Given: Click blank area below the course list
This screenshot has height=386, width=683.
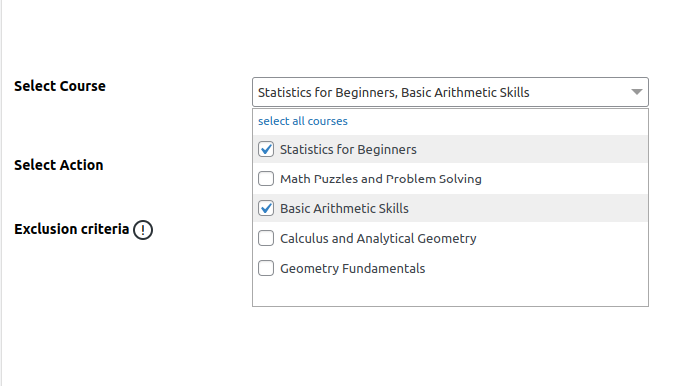Looking at the screenshot, I should click(340, 346).
